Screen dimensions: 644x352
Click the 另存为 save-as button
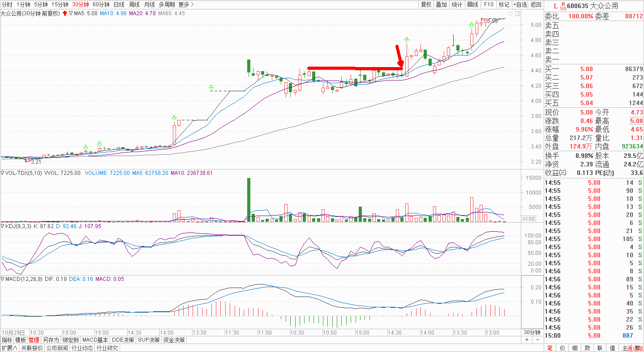51,340
